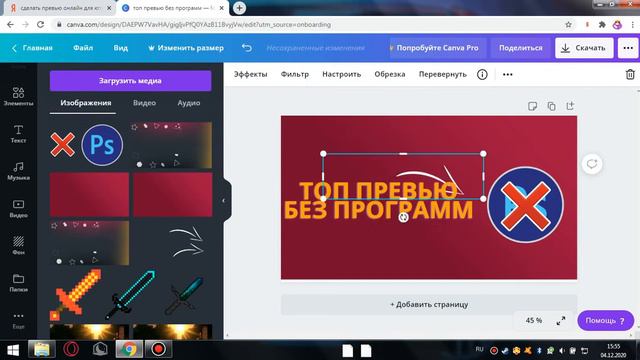Open the Text sidebar panel
Viewport: 640px width, 360px height.
pyautogui.click(x=18, y=134)
